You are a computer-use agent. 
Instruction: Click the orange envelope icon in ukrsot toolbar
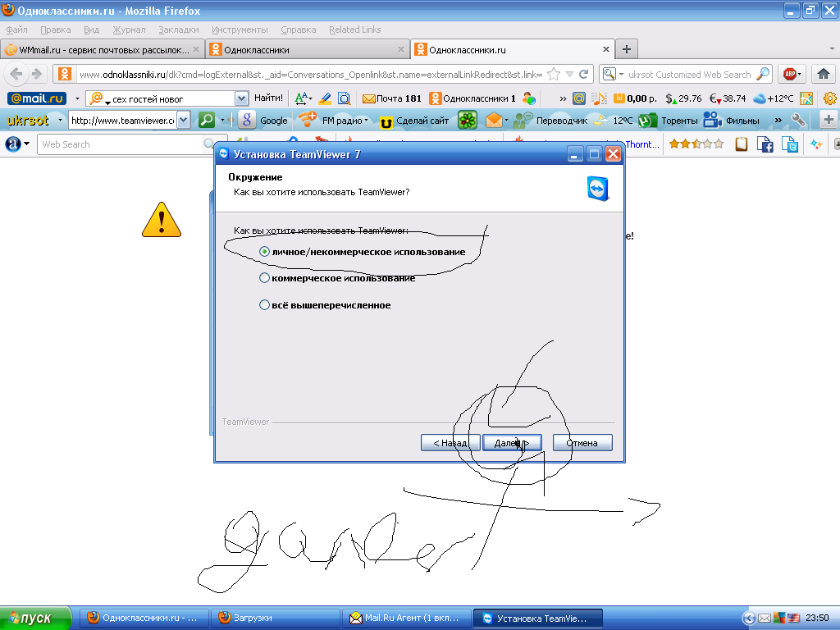tap(494, 120)
